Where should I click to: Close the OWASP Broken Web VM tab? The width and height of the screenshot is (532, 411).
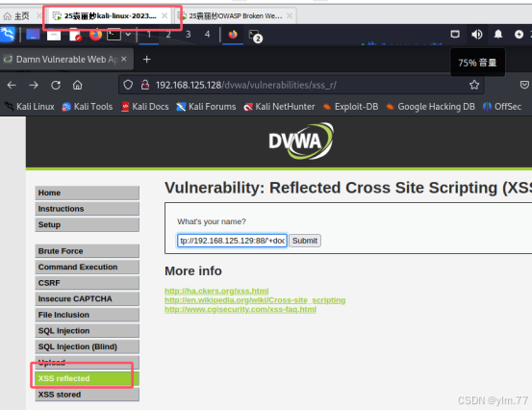290,15
